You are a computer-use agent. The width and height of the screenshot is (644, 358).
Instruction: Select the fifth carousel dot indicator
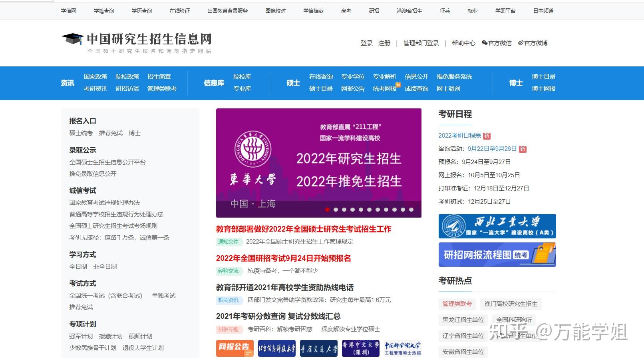[361, 210]
